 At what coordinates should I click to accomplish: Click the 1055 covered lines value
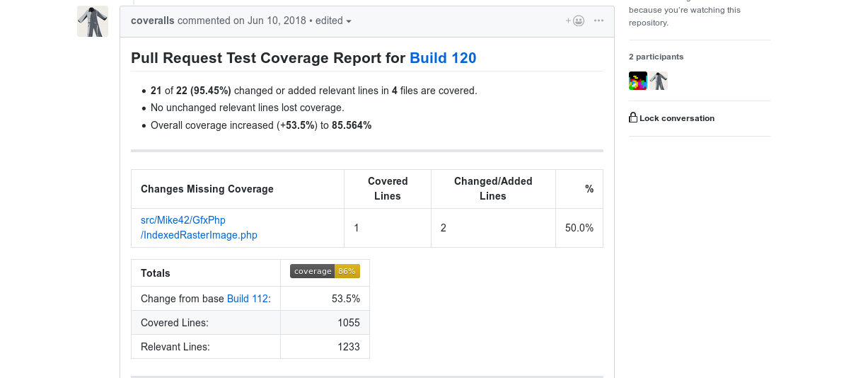pos(348,323)
